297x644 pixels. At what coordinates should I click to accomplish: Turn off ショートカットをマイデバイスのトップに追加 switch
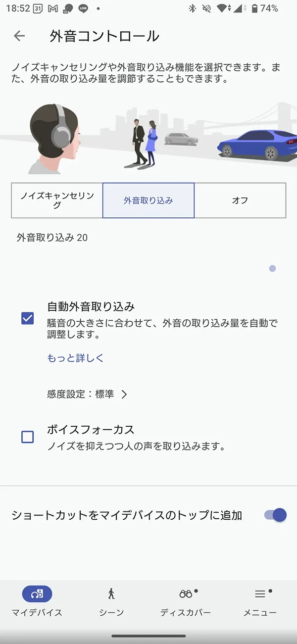(x=276, y=515)
